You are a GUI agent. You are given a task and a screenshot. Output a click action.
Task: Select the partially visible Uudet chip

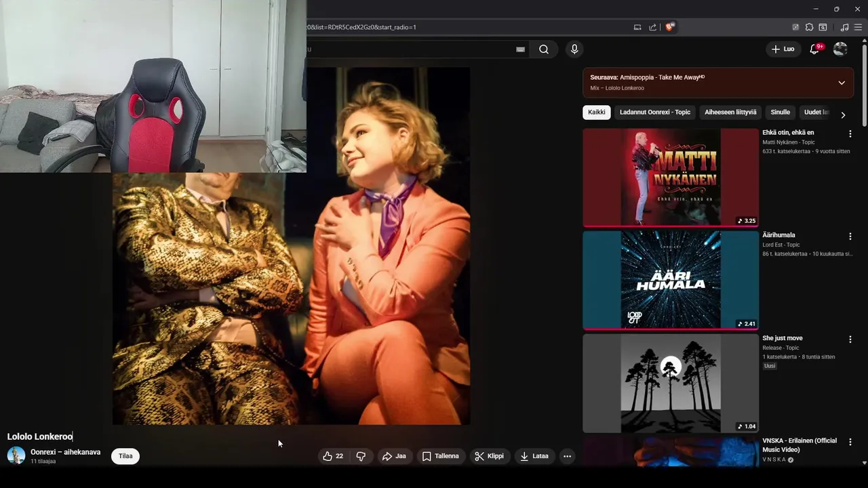pyautogui.click(x=816, y=113)
